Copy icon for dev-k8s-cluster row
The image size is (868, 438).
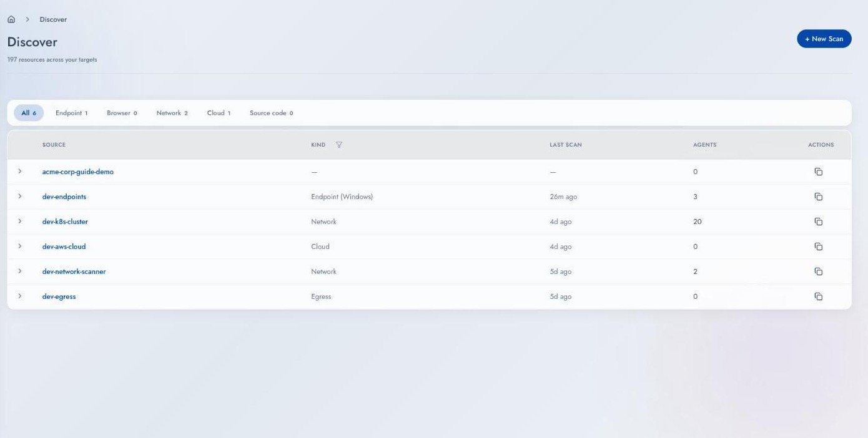click(819, 221)
